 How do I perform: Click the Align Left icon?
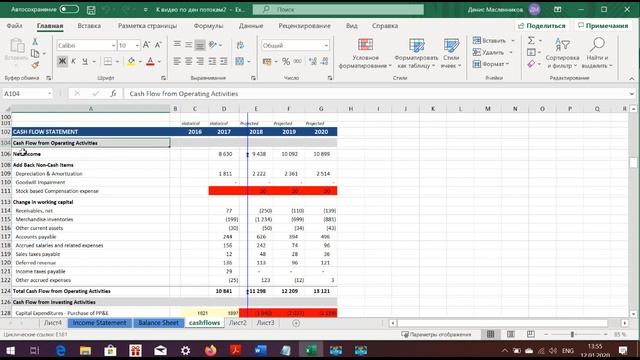tap(177, 61)
